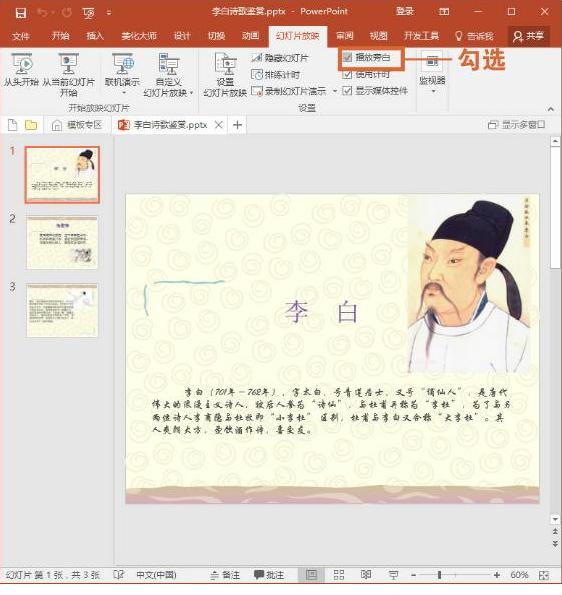This screenshot has width=562, height=595.
Task: Switch to the 动画 ribbon tab
Action: point(250,36)
